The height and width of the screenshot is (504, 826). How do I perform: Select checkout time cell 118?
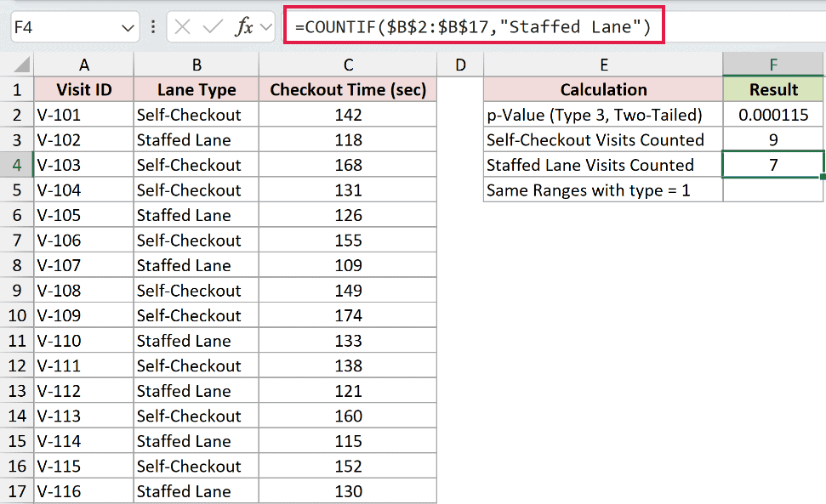click(x=348, y=140)
